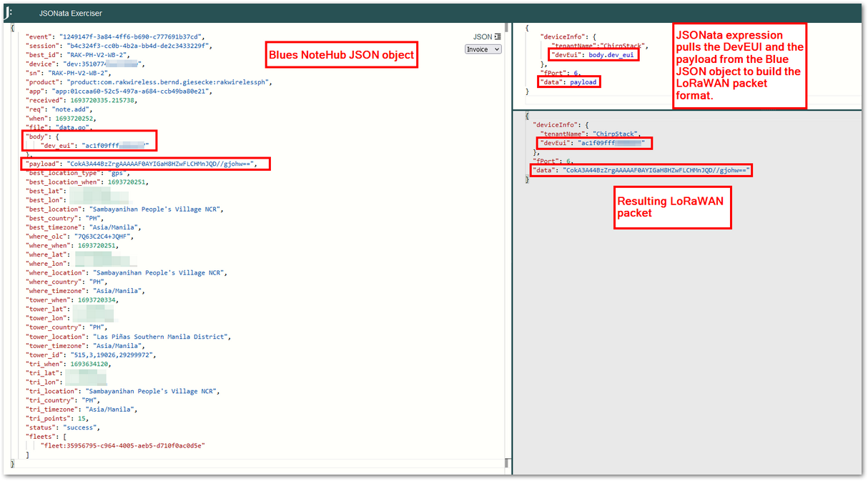Click the "best_location" Sambayanihan line
The width and height of the screenshot is (868, 481).
(125, 209)
